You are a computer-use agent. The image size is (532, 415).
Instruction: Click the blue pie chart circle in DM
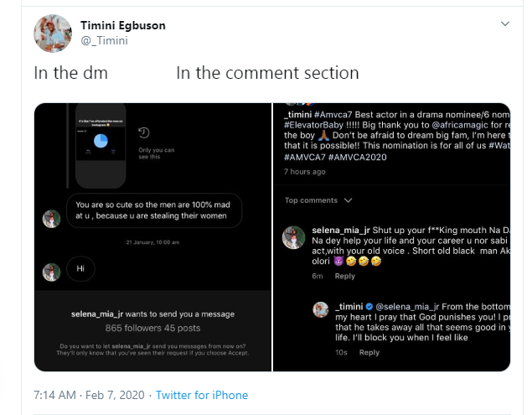tap(101, 141)
